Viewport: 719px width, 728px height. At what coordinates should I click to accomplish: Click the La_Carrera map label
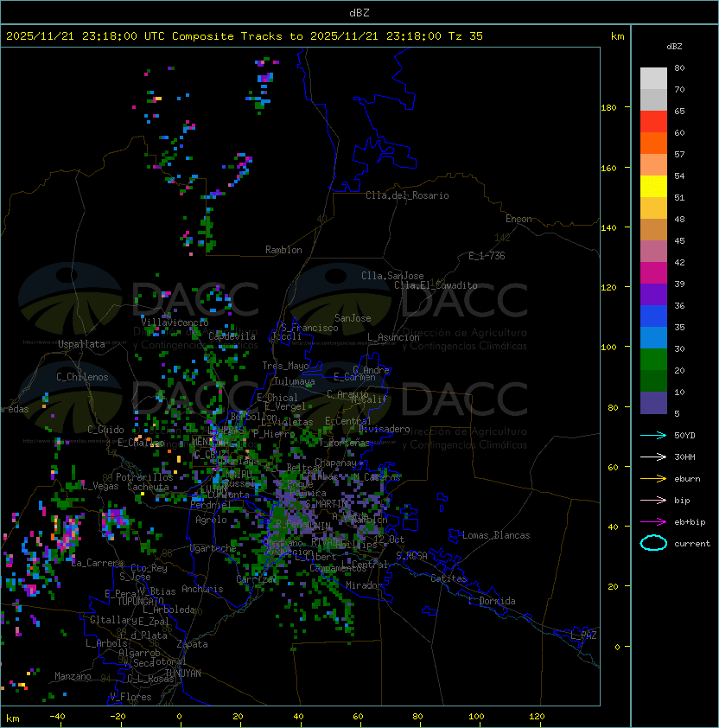tap(98, 563)
